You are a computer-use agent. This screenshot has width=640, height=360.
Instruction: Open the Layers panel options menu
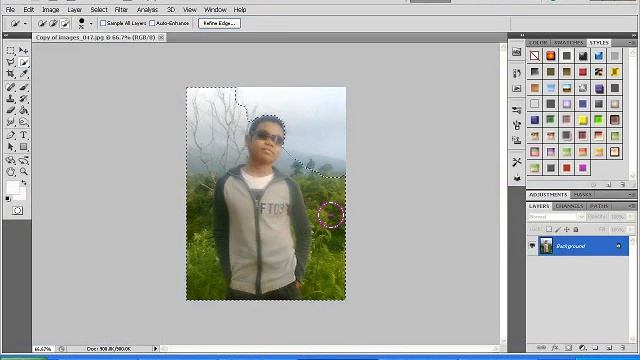coord(631,206)
